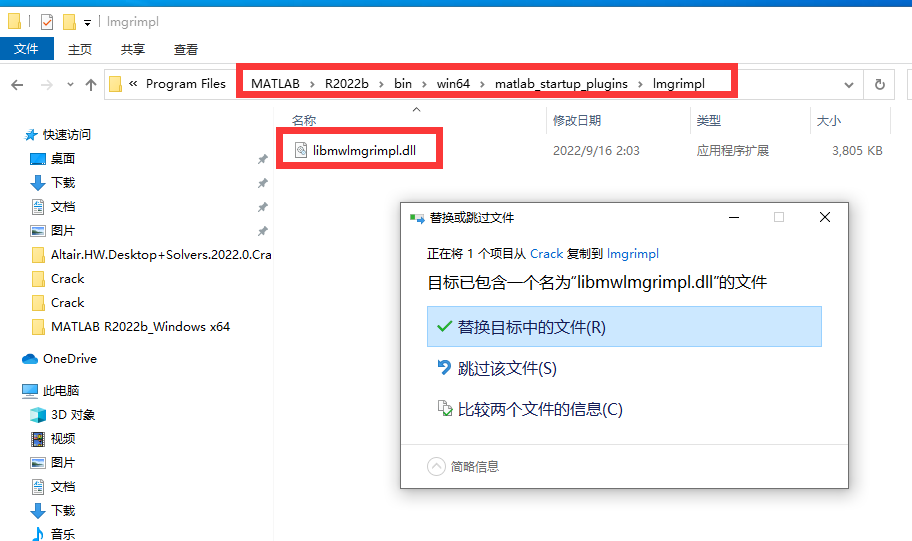This screenshot has height=541, width=912.
Task: Click the 3D 对象 cube icon
Action: [38, 415]
